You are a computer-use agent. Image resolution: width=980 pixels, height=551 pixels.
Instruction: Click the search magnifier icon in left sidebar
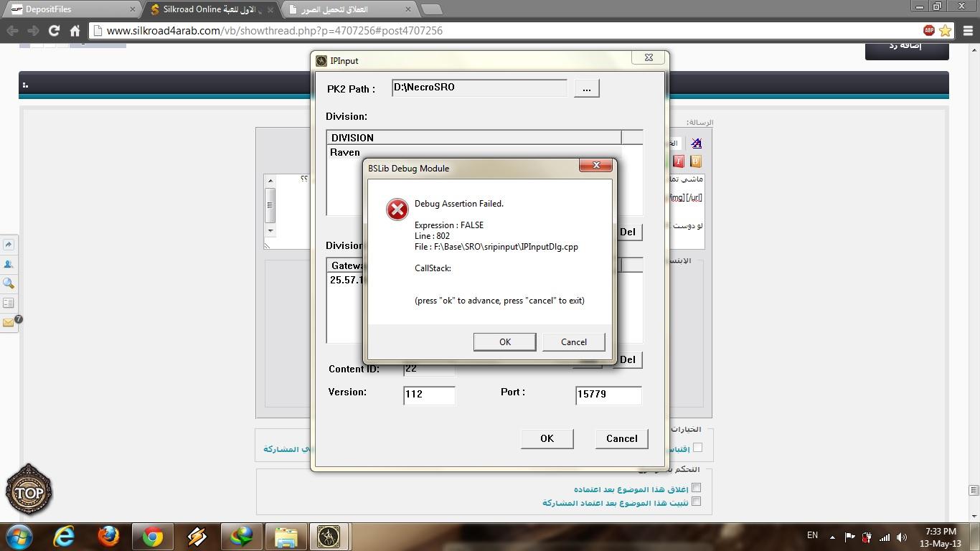9,283
